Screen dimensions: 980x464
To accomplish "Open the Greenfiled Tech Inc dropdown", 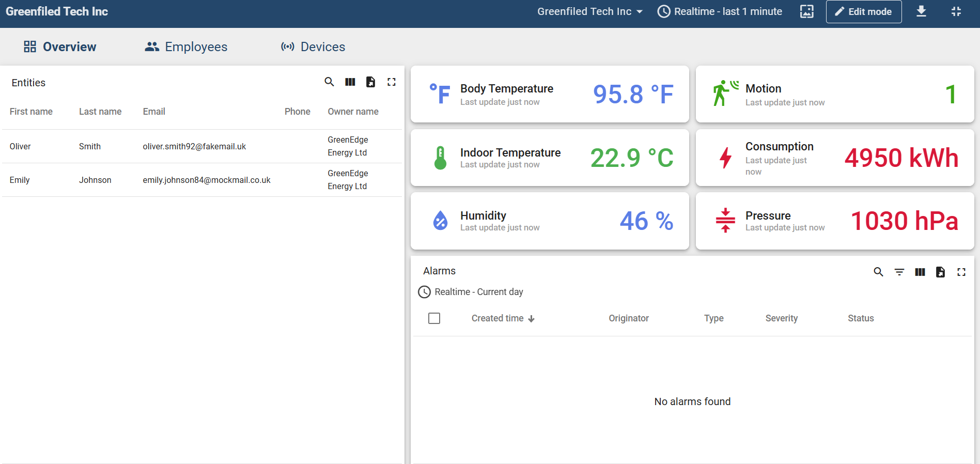I will point(589,11).
